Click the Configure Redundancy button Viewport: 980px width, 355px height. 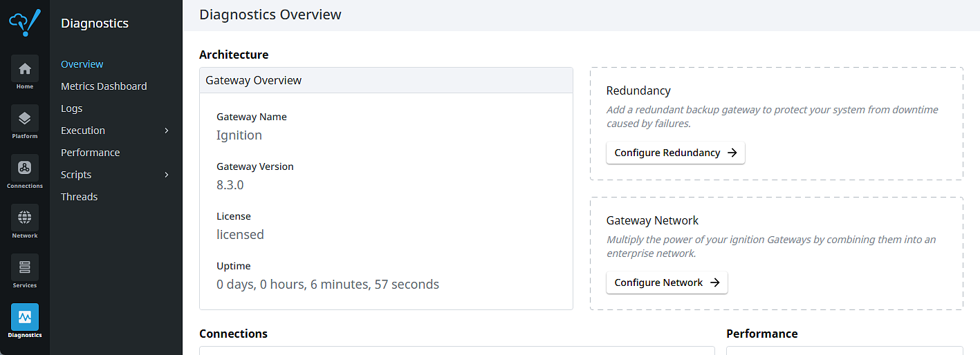coord(676,153)
